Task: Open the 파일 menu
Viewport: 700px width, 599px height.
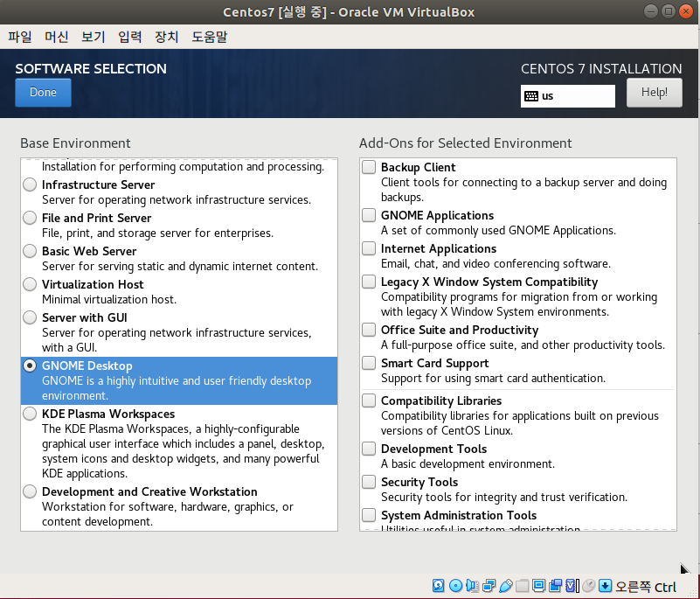Action: (19, 37)
